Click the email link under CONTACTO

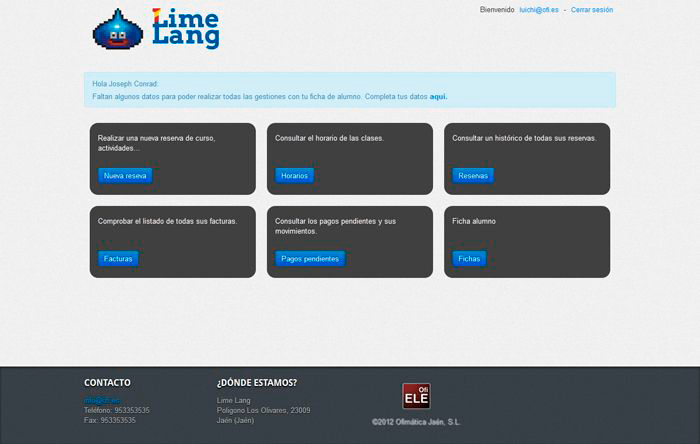pos(101,400)
